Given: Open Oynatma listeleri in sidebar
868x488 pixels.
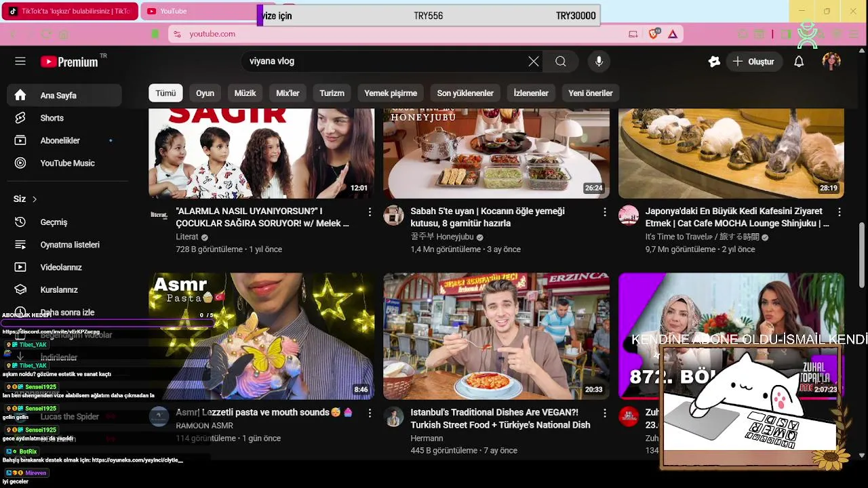Looking at the screenshot, I should pyautogui.click(x=64, y=245).
